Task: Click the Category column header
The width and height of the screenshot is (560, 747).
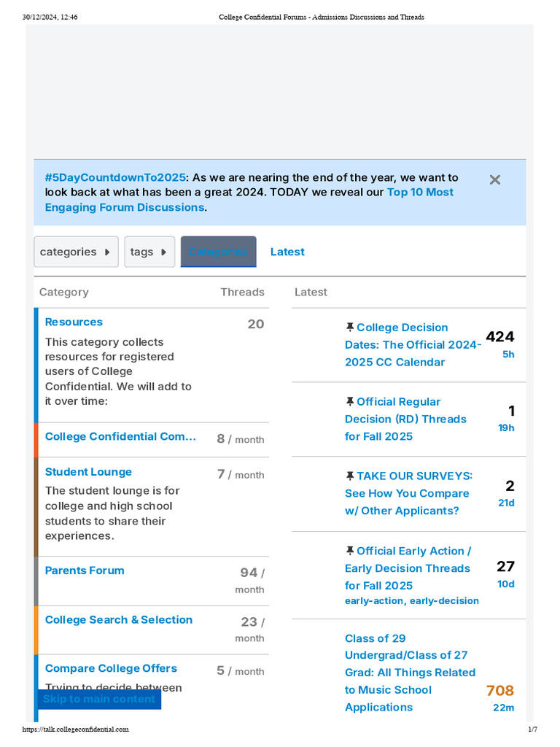Action: pos(64,292)
